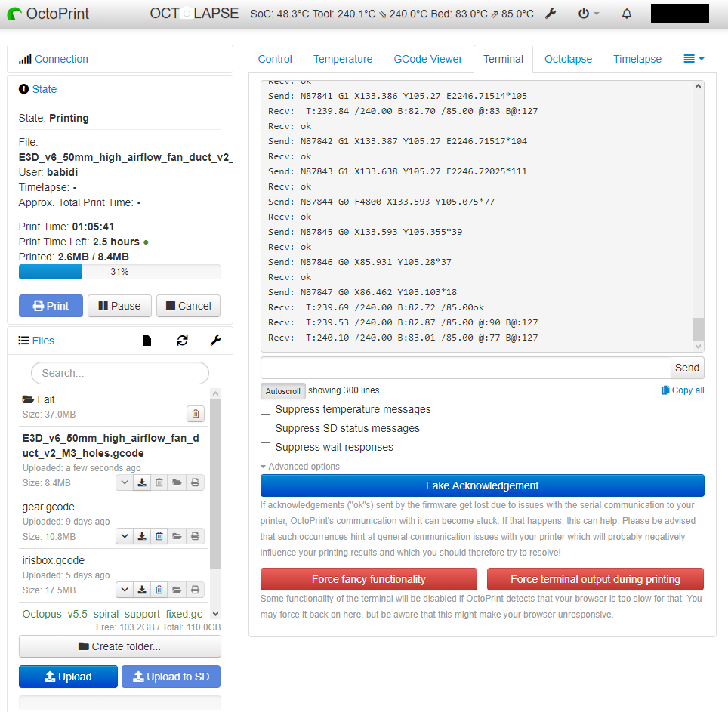Enable Suppress SD status messages

[266, 428]
